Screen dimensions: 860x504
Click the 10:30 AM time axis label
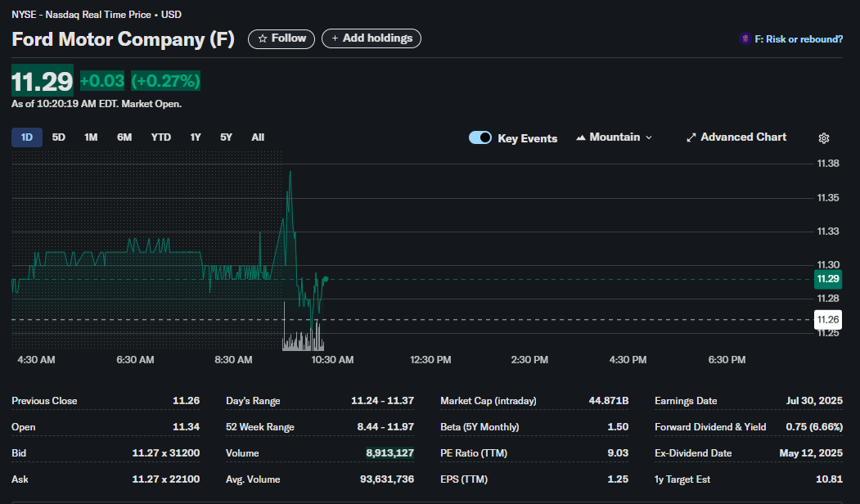(332, 360)
